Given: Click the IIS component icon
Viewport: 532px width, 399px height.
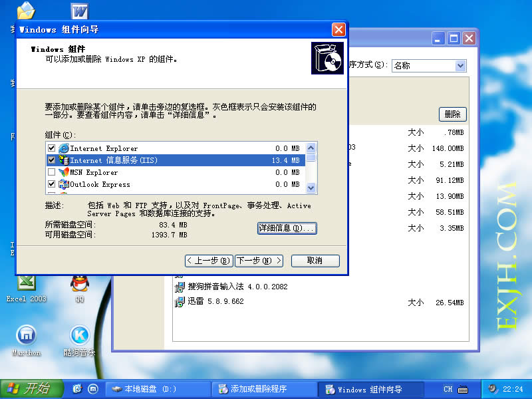Looking at the screenshot, I should pos(63,160).
